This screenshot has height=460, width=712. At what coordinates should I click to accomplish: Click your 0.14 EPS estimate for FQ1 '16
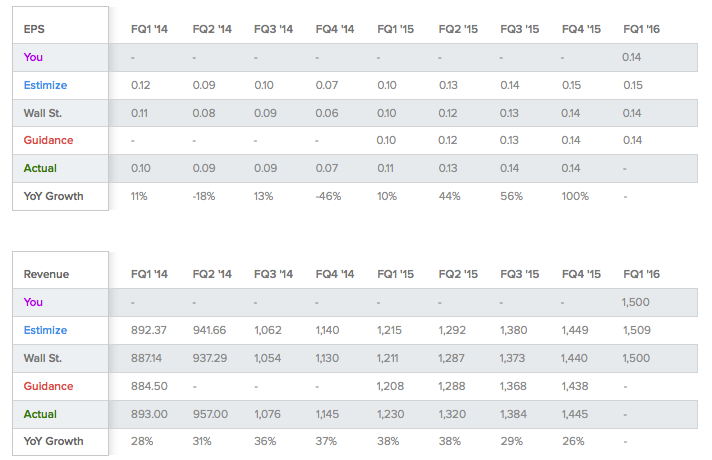[x=632, y=57]
